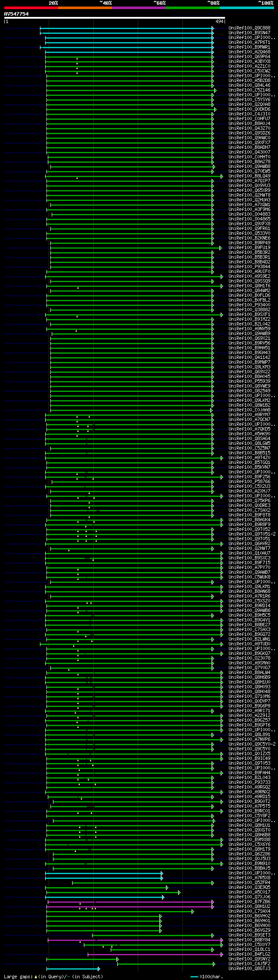
Task: Click the UniRef100_C5Z146 label
Action: point(249,90)
